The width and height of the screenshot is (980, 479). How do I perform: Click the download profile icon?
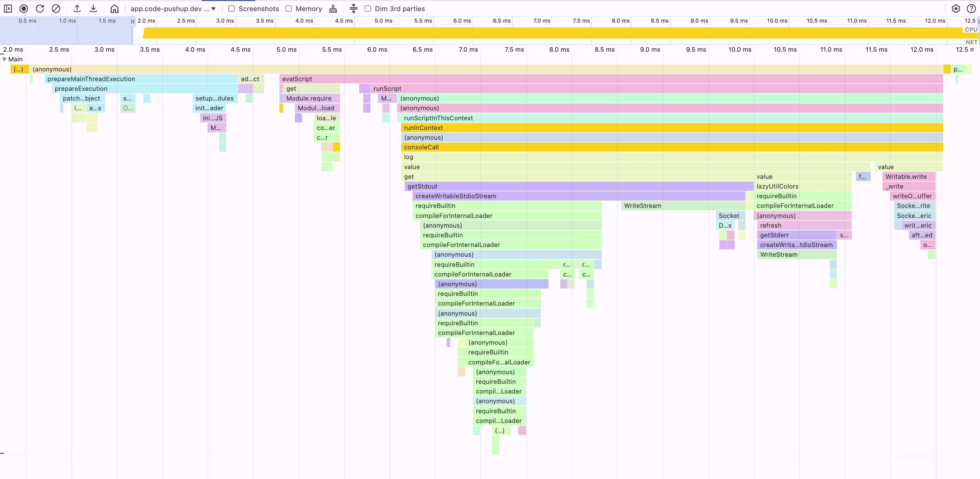pos(93,8)
